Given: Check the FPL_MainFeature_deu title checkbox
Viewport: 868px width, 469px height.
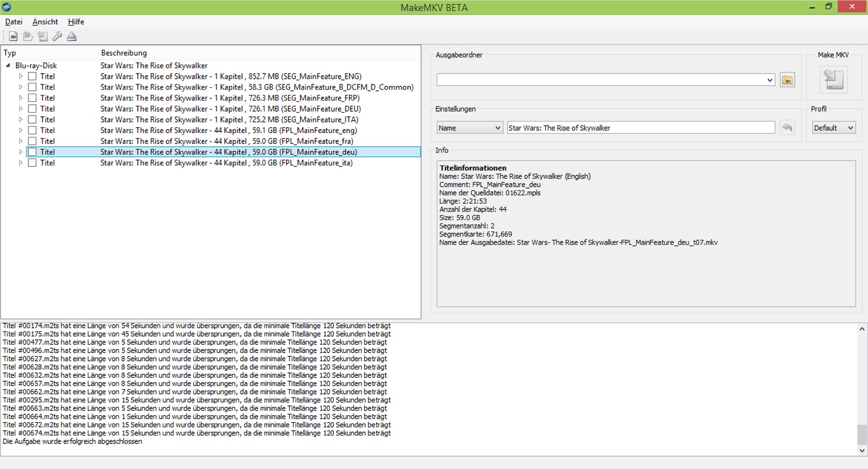Looking at the screenshot, I should [32, 152].
